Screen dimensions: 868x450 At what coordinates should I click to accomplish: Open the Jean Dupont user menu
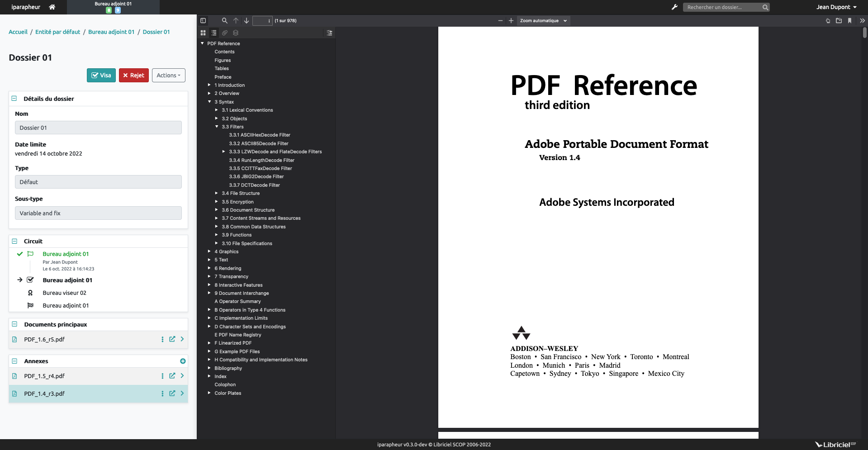pyautogui.click(x=836, y=7)
